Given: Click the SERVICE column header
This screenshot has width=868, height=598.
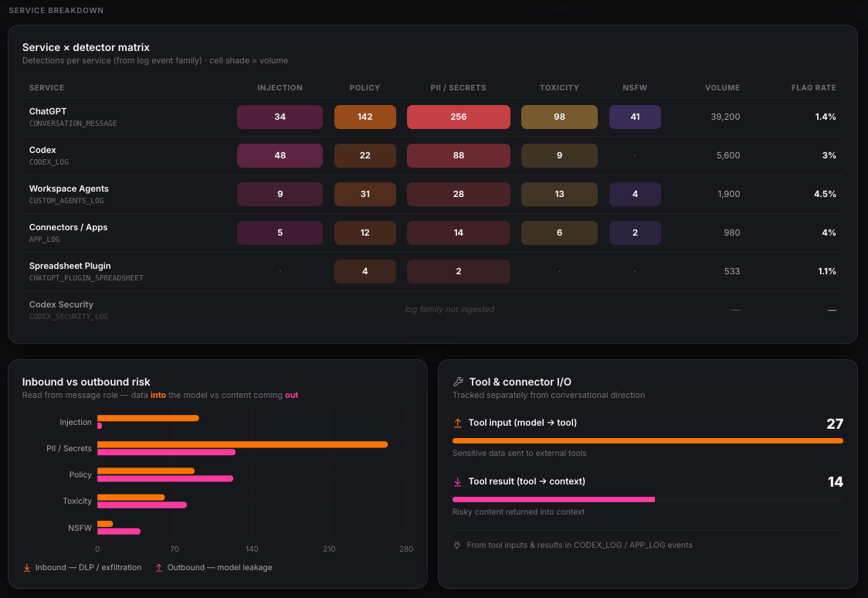Looking at the screenshot, I should point(46,87).
